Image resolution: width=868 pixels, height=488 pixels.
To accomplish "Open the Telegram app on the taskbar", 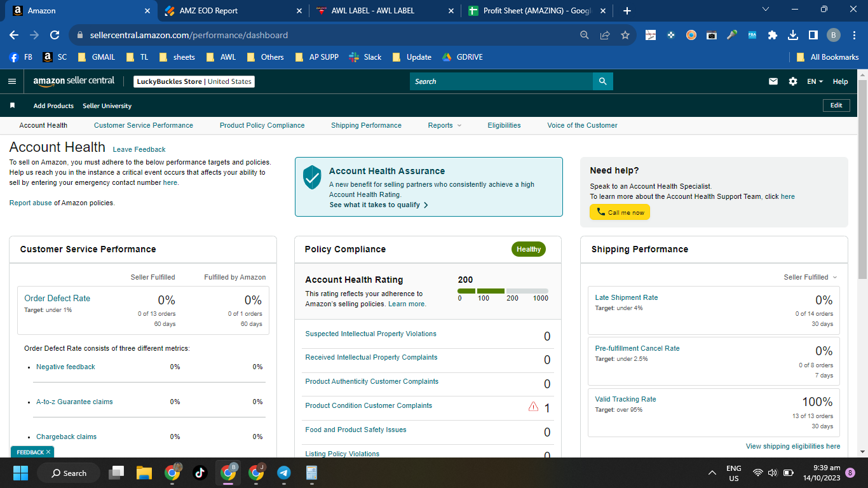I will coord(284,473).
